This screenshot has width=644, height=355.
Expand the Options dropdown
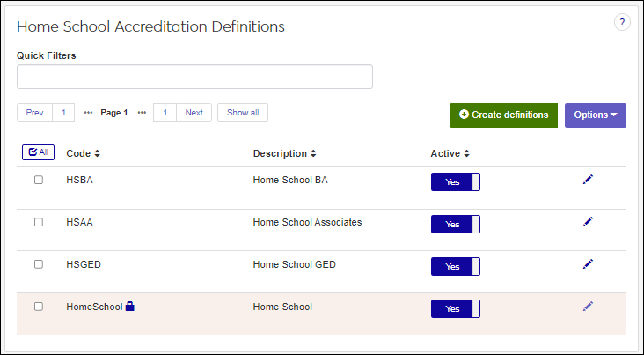[595, 115]
